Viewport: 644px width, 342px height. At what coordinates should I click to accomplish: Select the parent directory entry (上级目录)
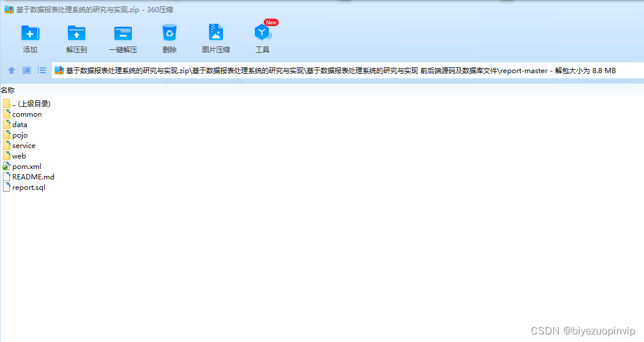click(31, 104)
